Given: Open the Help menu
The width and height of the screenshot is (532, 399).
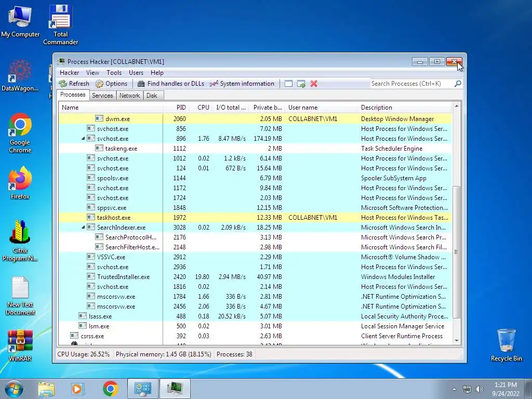Looking at the screenshot, I should pyautogui.click(x=157, y=73).
